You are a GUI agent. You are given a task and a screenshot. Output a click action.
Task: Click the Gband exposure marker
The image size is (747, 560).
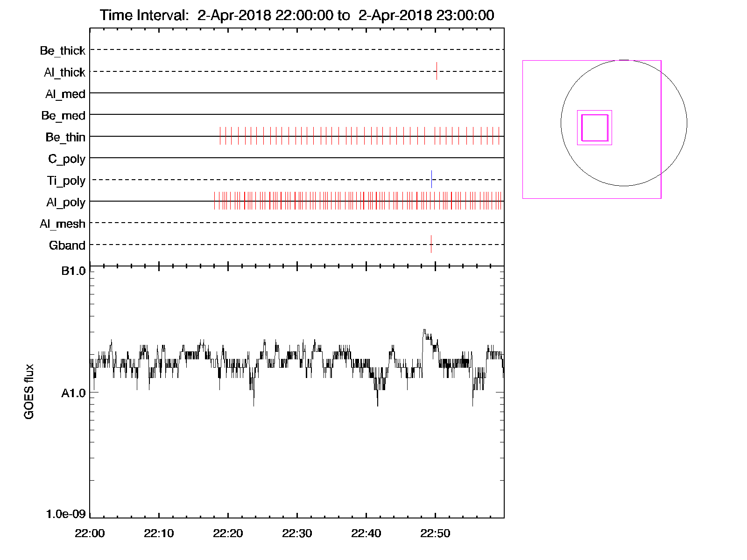pos(431,244)
